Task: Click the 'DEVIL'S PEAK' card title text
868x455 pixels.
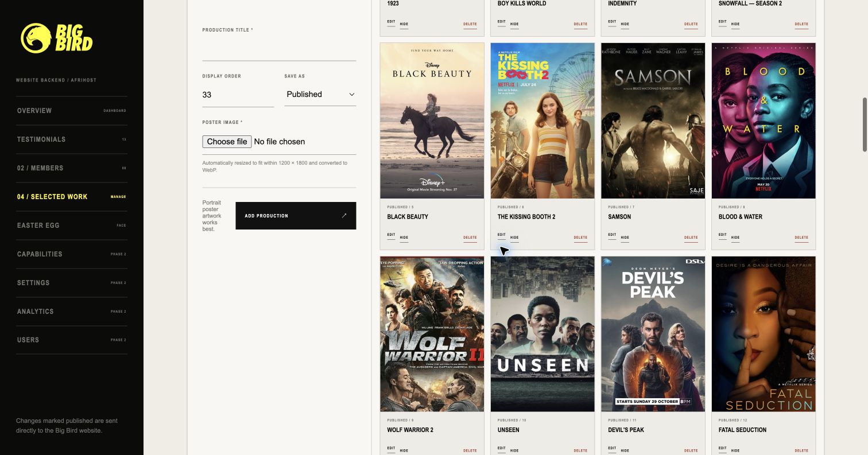Action: (x=626, y=430)
